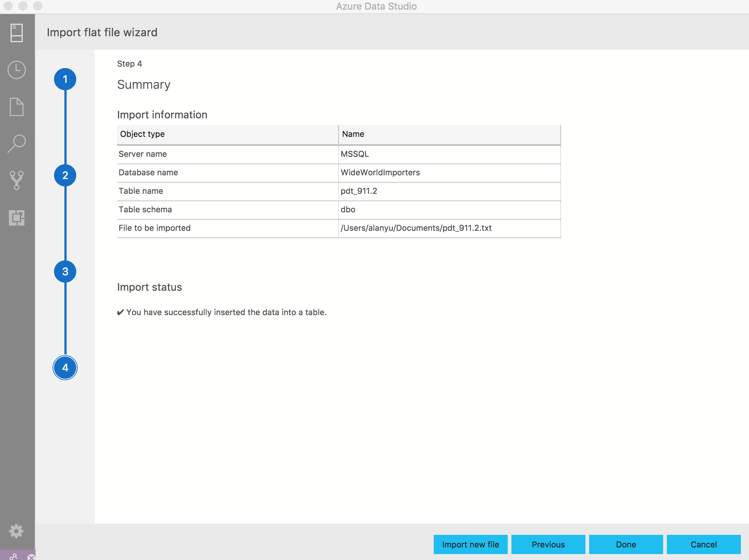The height and width of the screenshot is (560, 749).
Task: Select Import new file button
Action: point(470,543)
